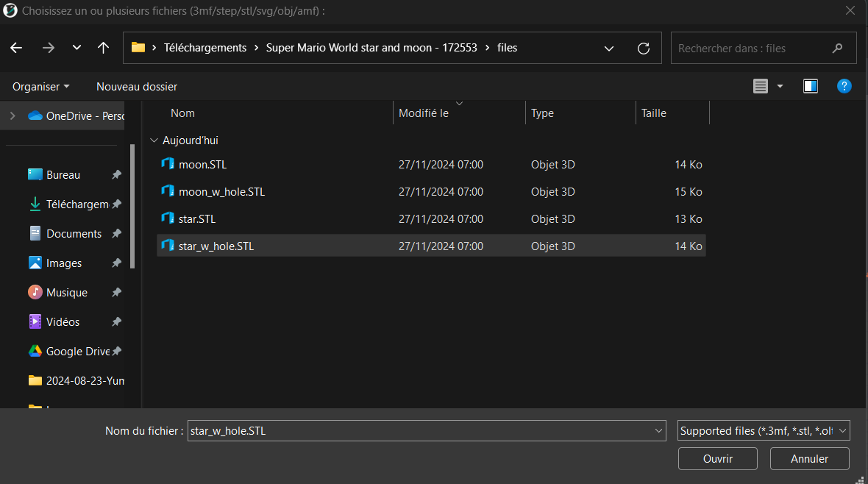The height and width of the screenshot is (484, 868).
Task: Open the 2024-08-23-Yun folder in sidebar
Action: coord(77,380)
